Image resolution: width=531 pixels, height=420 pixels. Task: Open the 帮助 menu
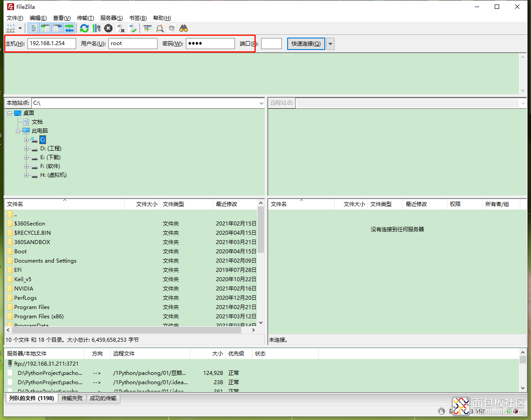pyautogui.click(x=162, y=18)
